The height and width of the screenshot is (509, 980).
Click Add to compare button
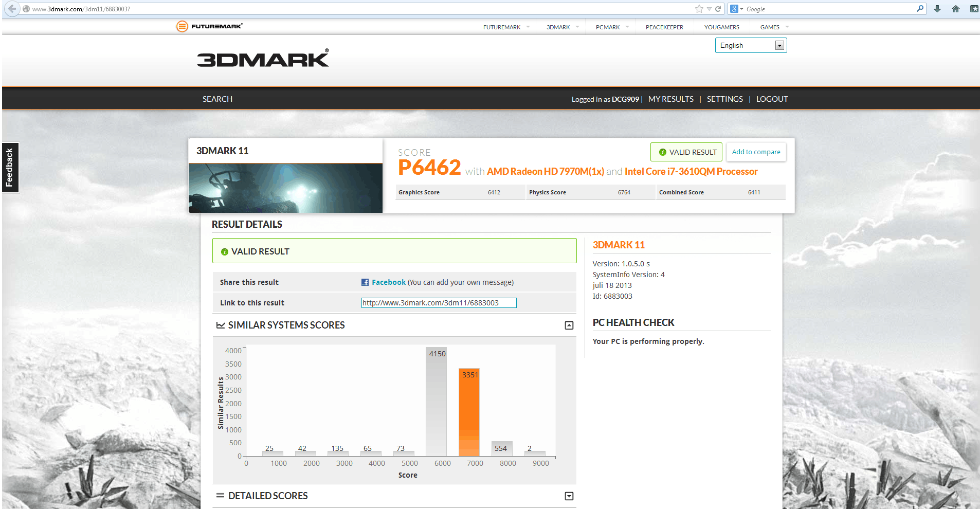pos(756,152)
